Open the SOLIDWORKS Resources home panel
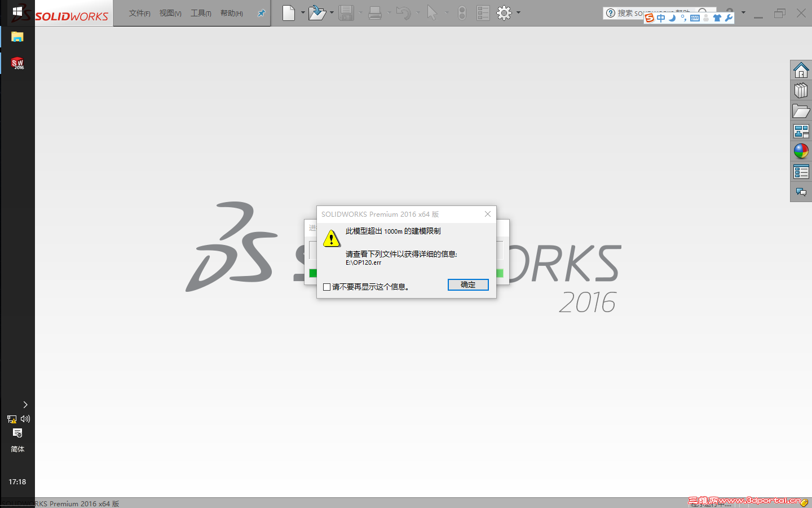This screenshot has width=812, height=508. click(x=801, y=70)
